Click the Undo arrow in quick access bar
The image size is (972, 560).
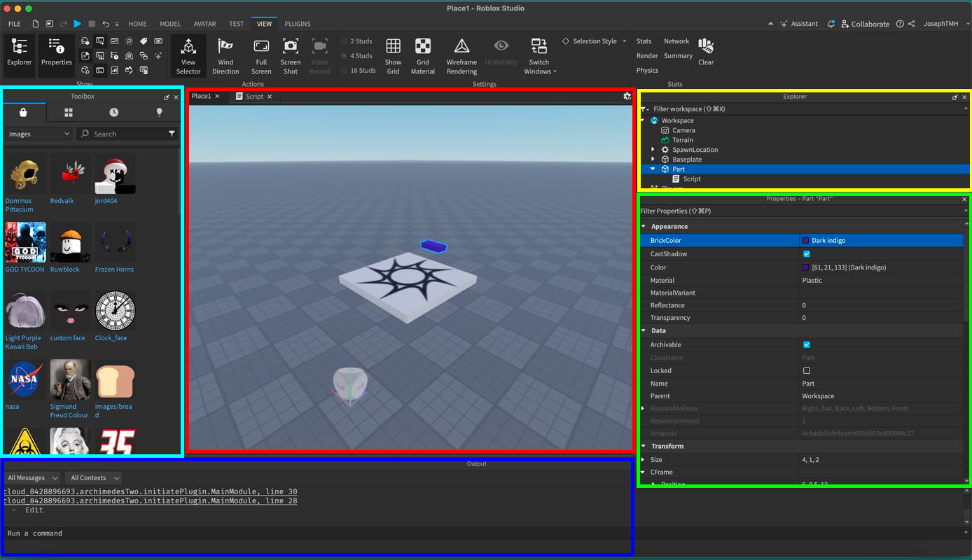106,24
